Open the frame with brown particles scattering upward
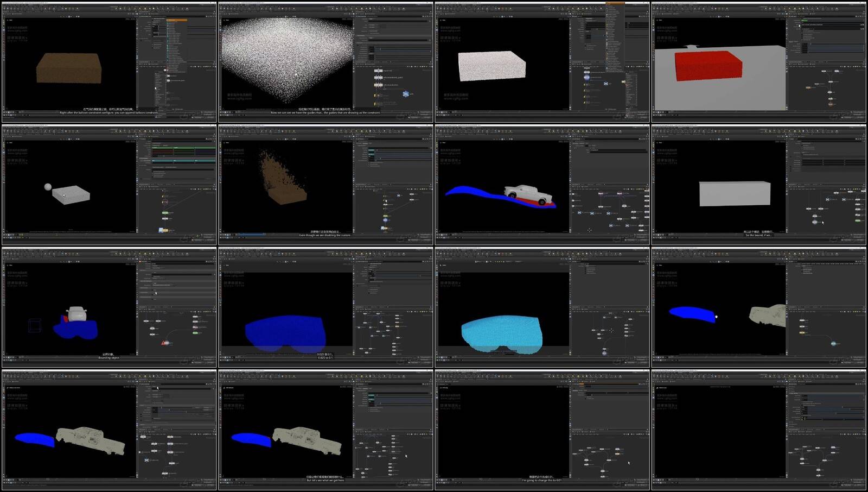 click(x=325, y=185)
